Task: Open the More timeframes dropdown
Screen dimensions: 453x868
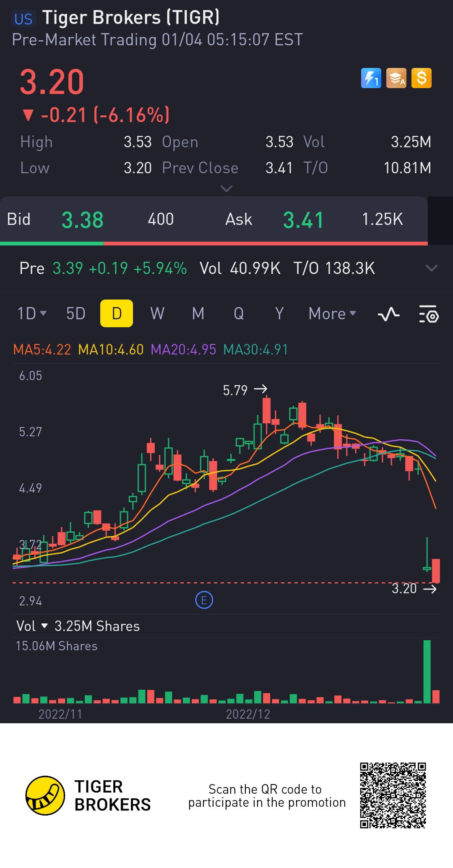Action: (332, 313)
